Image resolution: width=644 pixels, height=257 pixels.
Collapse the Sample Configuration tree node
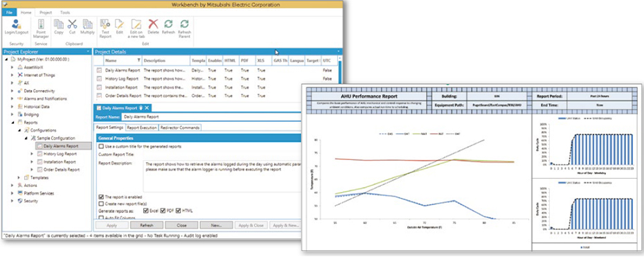[26, 139]
